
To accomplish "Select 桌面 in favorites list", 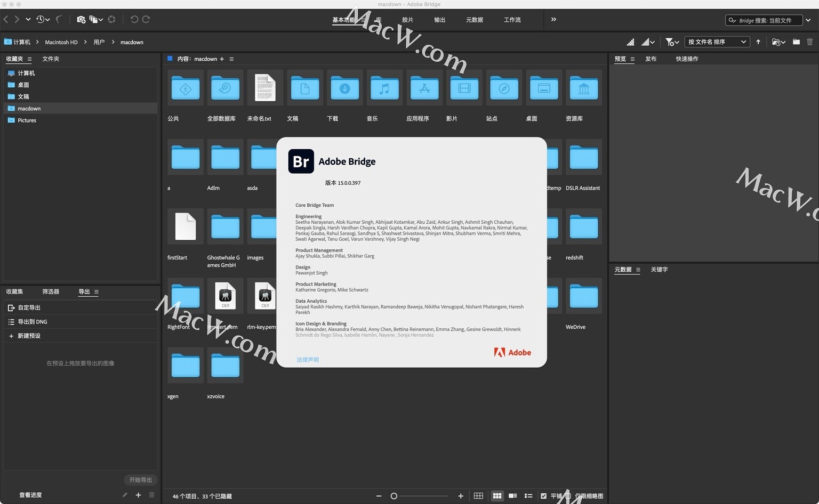I will [23, 85].
